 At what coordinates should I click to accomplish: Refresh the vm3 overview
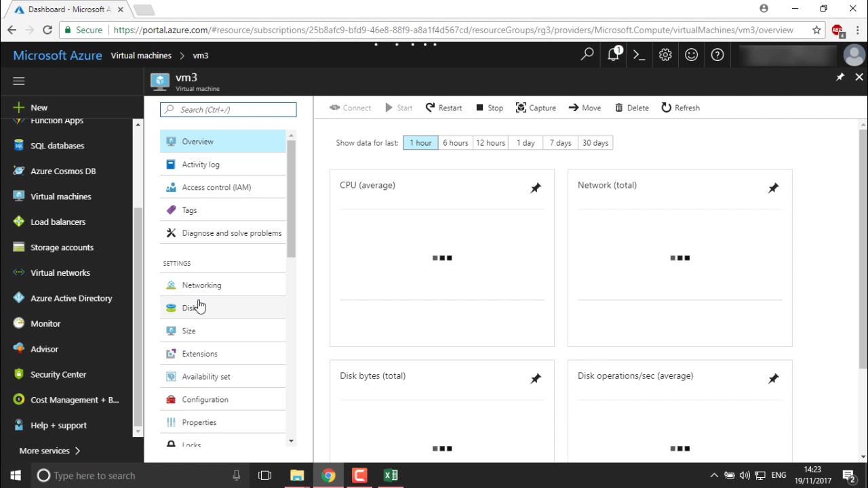click(x=680, y=108)
